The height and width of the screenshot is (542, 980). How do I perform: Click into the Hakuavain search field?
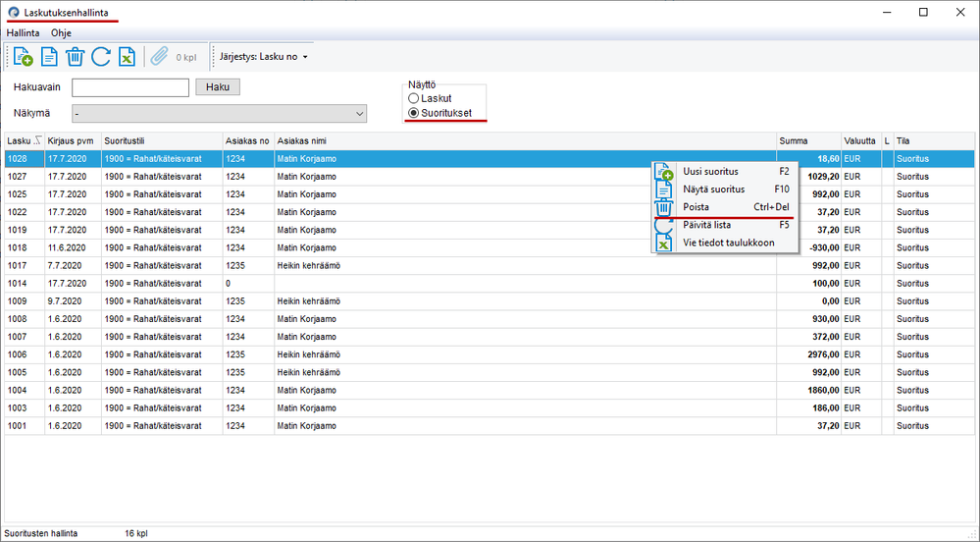(130, 87)
